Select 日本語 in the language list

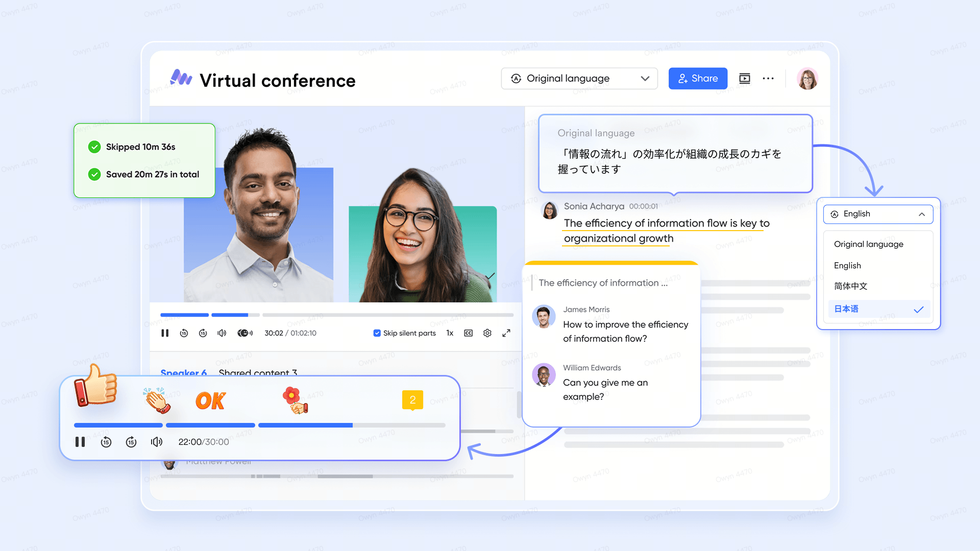pos(879,309)
